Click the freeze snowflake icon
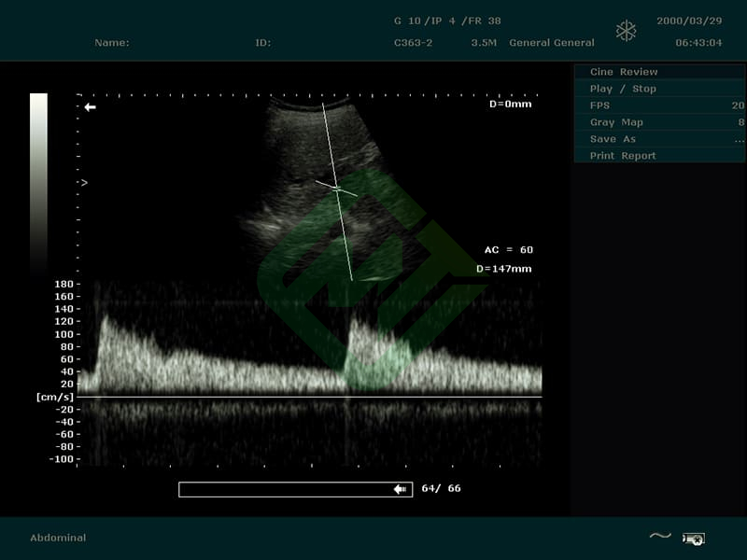Image resolution: width=747 pixels, height=560 pixels. click(626, 31)
